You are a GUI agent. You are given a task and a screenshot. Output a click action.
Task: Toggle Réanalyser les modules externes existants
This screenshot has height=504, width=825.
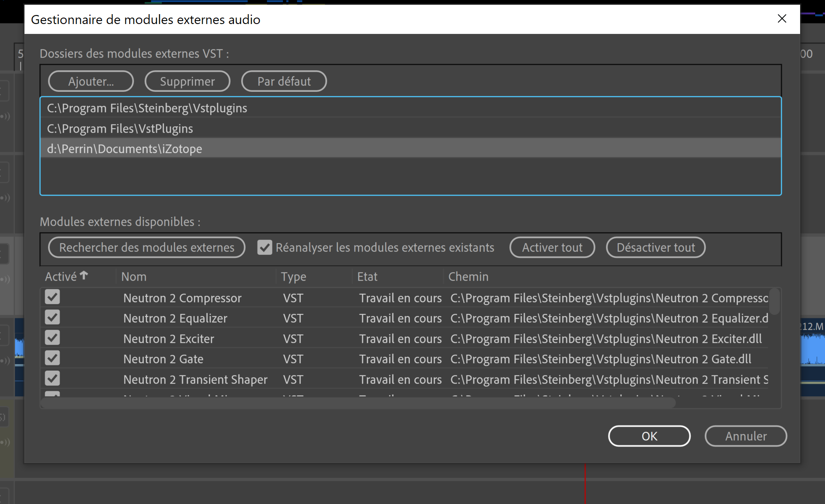[264, 247]
